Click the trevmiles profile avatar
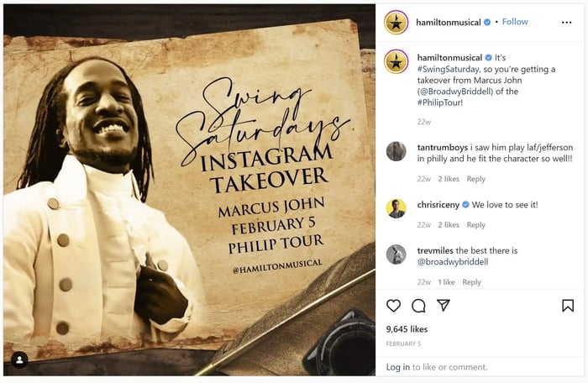 (x=396, y=254)
